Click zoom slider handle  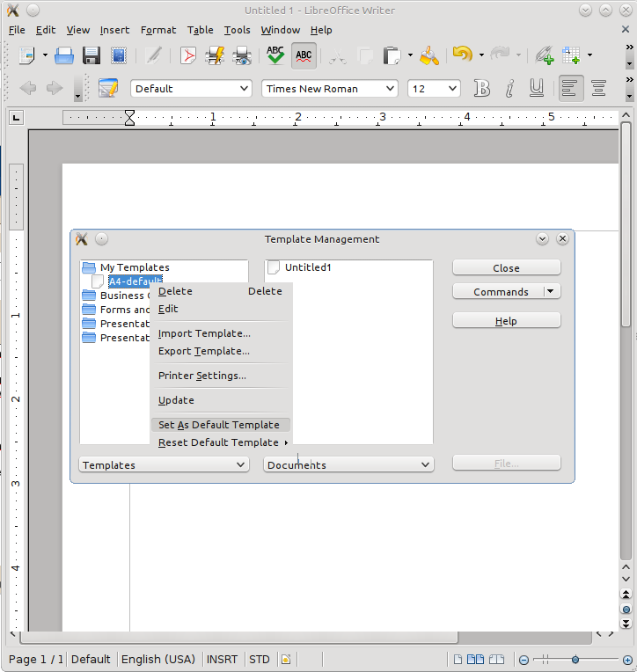tap(575, 660)
